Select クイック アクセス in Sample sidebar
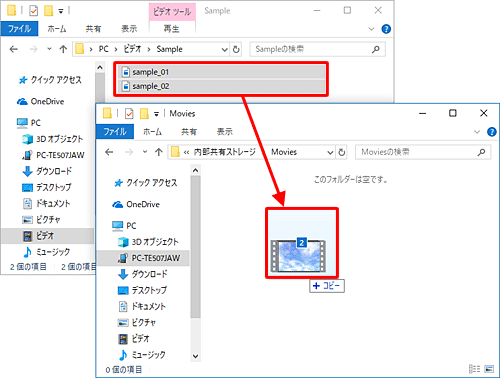500x378 pixels. point(50,80)
